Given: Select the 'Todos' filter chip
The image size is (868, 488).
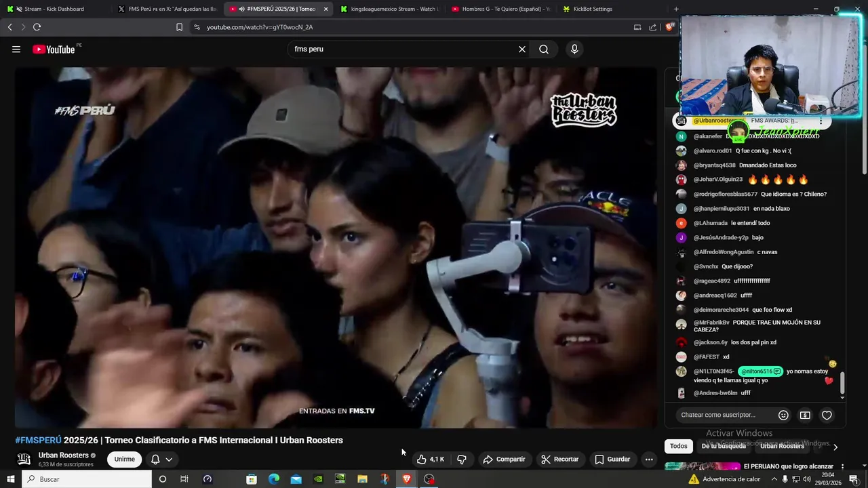Looking at the screenshot, I should coord(679,446).
